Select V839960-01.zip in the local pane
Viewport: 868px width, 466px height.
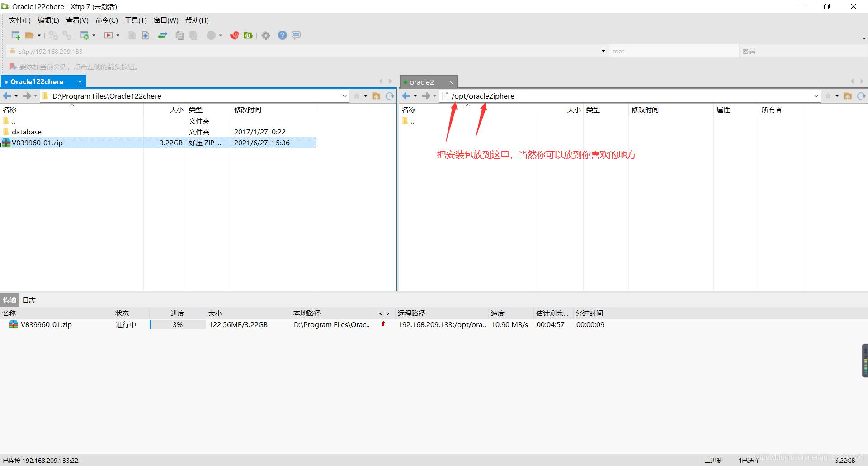click(158, 143)
